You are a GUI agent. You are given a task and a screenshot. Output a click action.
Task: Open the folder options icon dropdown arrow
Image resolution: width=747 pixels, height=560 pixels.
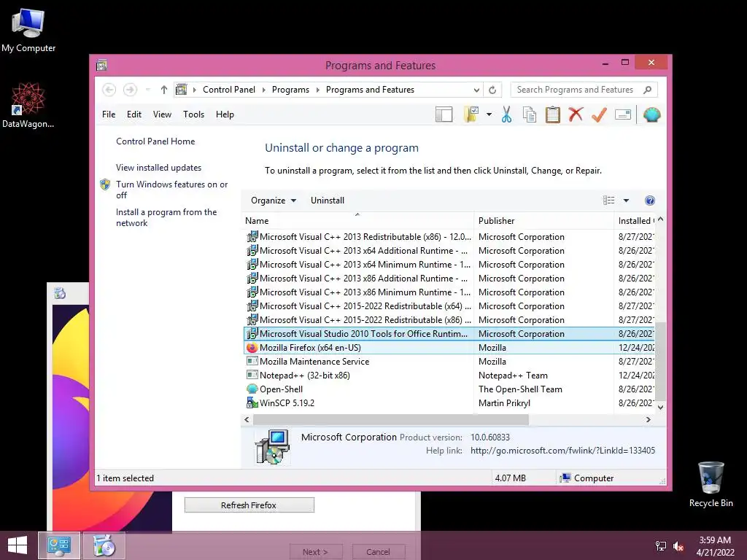click(x=489, y=114)
